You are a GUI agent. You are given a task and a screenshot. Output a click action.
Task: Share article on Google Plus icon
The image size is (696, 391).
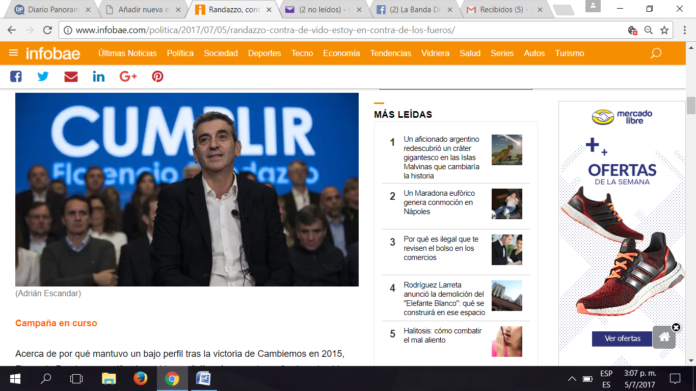(x=128, y=76)
